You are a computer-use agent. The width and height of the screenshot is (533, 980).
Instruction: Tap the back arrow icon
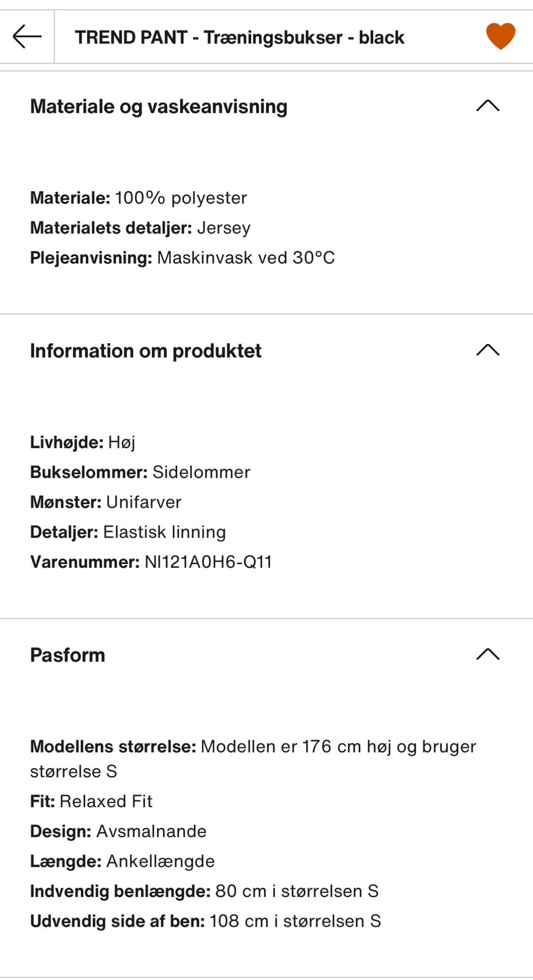pos(27,37)
